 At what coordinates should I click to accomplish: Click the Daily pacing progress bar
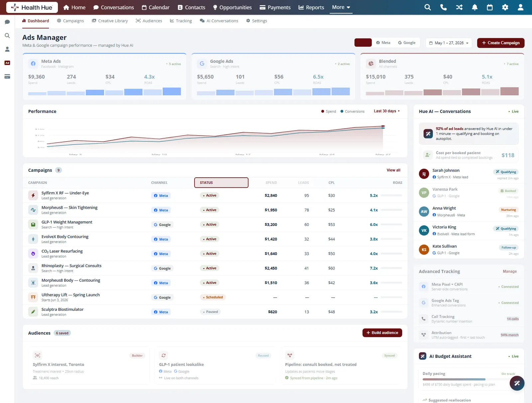pos(469,379)
